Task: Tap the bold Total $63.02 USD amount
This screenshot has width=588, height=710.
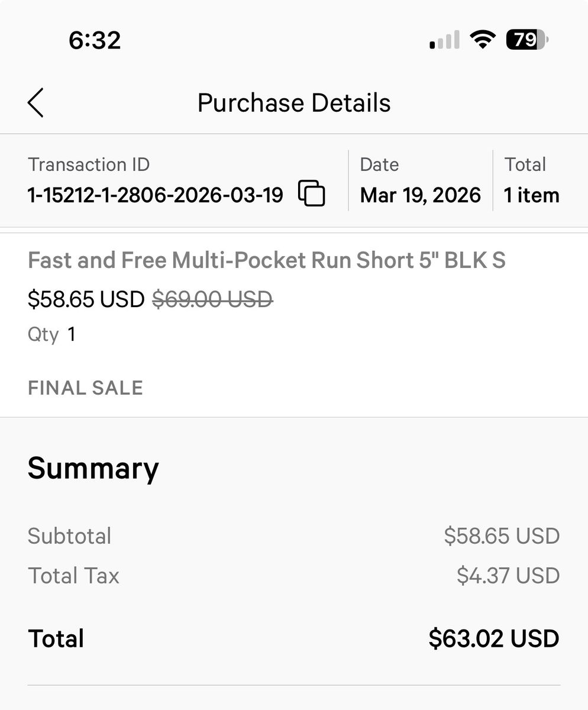Action: click(493, 638)
